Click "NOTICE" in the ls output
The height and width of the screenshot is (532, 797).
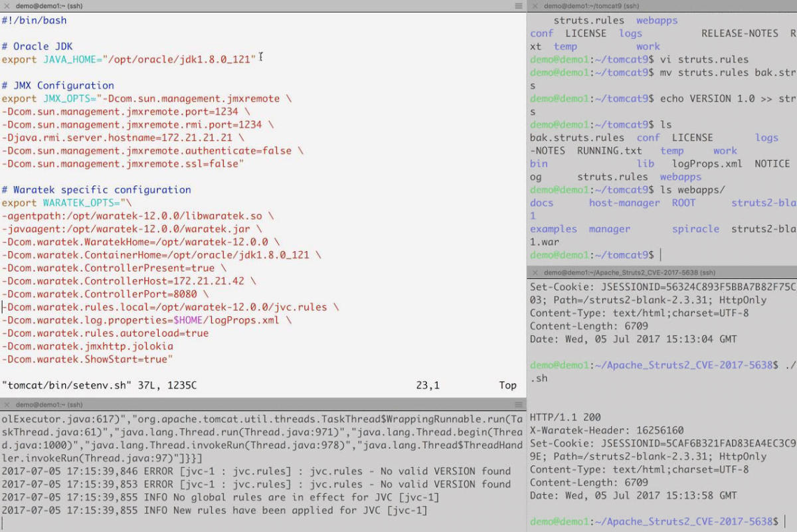point(772,164)
